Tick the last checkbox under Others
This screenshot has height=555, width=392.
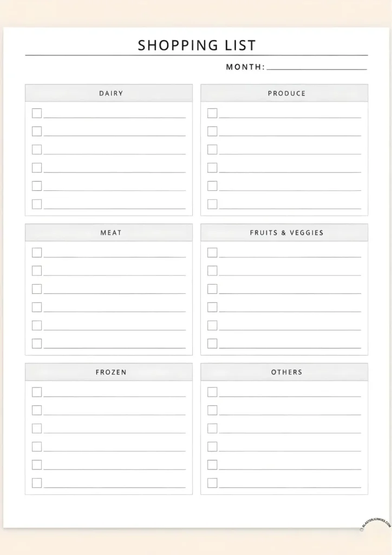[212, 483]
